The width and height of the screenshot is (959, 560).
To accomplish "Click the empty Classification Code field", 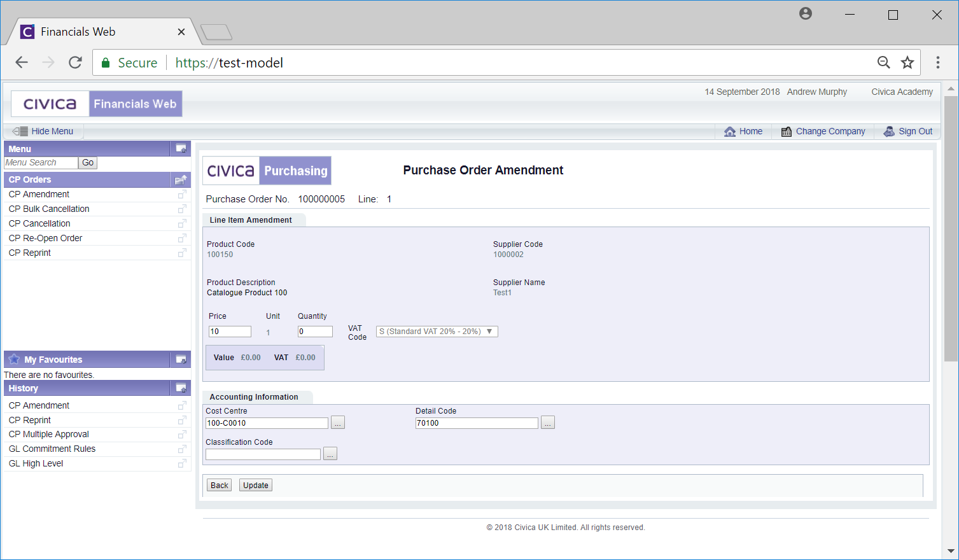I will pos(263,454).
